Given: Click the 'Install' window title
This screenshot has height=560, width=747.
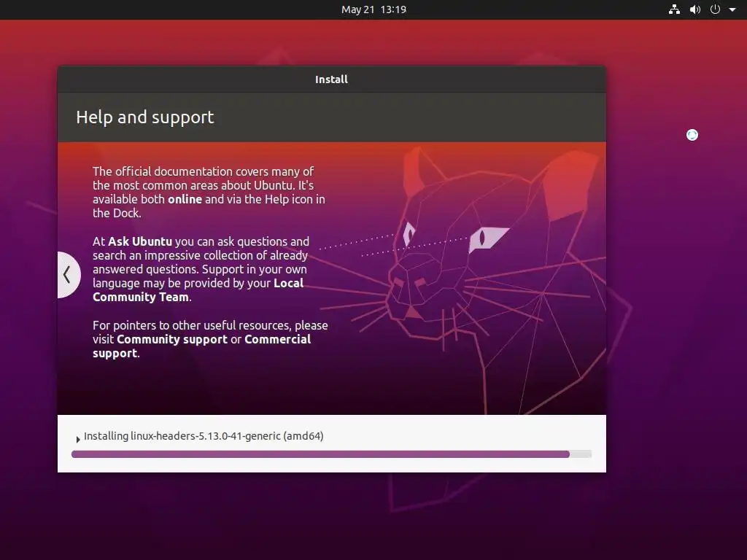Looking at the screenshot, I should pyautogui.click(x=332, y=79).
